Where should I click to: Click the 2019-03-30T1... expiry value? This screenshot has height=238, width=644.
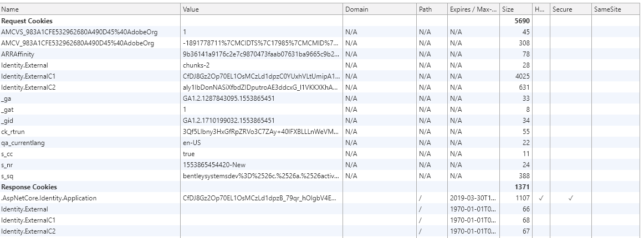coord(473,198)
